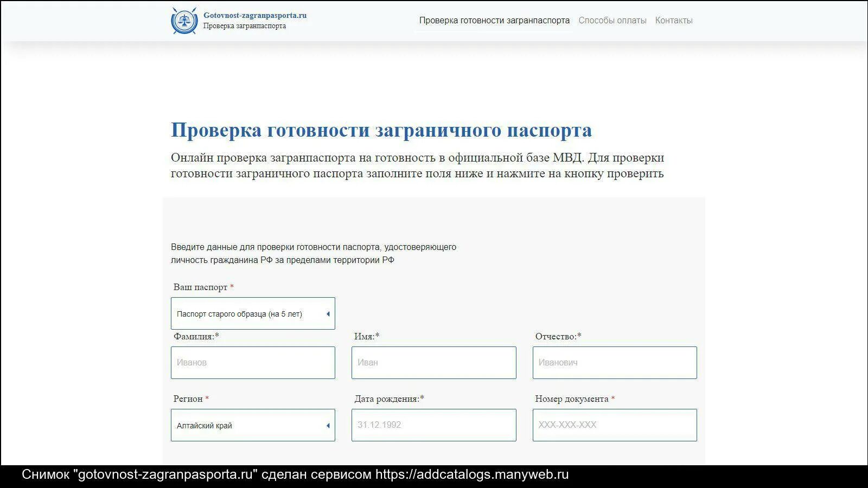Click the site logo emblem icon
Image resolution: width=868 pixels, height=488 pixels.
pyautogui.click(x=184, y=21)
